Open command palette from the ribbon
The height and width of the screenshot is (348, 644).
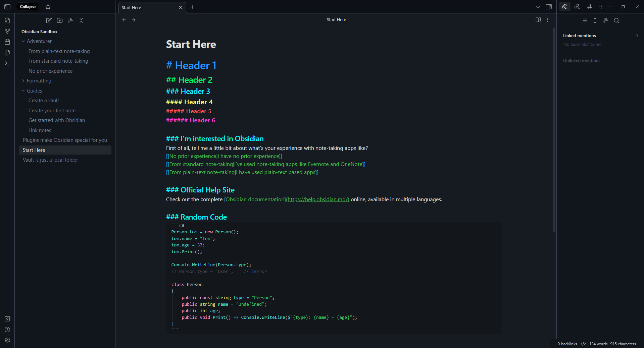tap(7, 63)
